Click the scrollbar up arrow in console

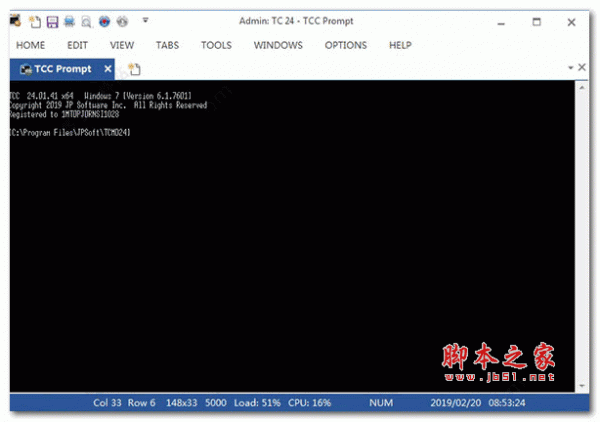[x=582, y=88]
